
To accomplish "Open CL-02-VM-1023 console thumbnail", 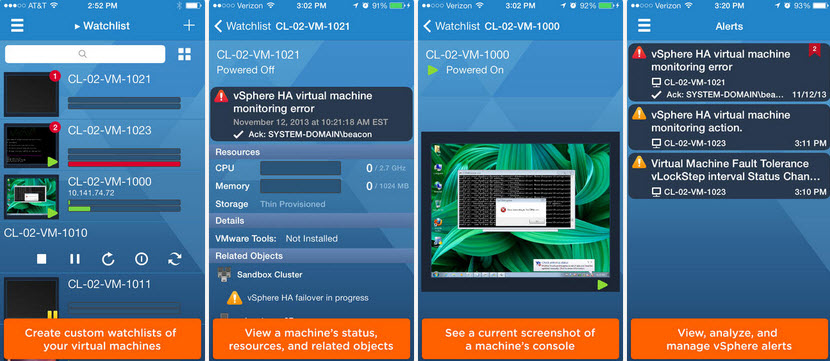I will click(31, 146).
